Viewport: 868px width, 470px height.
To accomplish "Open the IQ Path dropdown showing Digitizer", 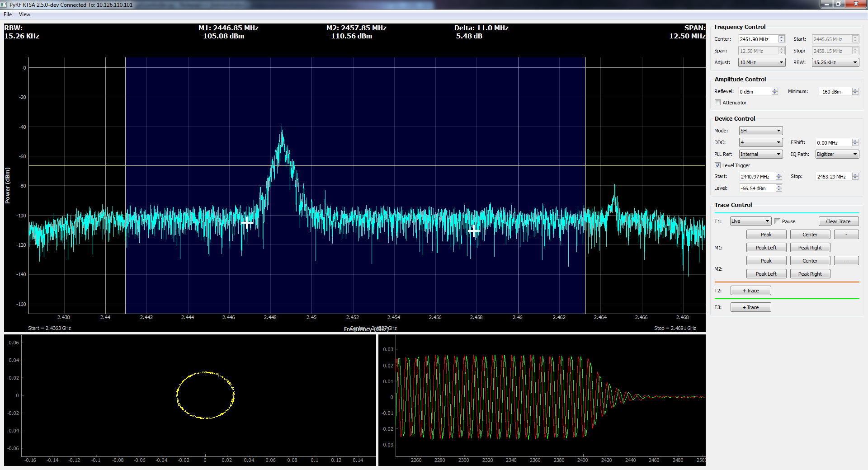I will (x=836, y=154).
